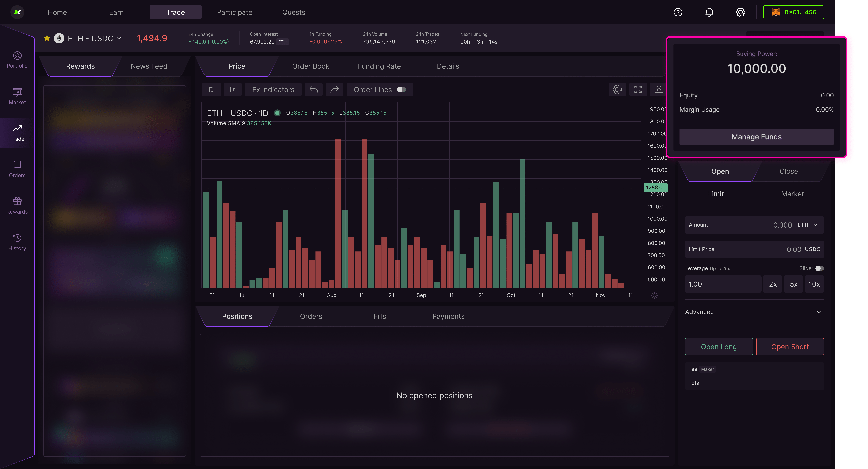The height and width of the screenshot is (469, 868).
Task: Undo last chart action
Action: coord(314,90)
